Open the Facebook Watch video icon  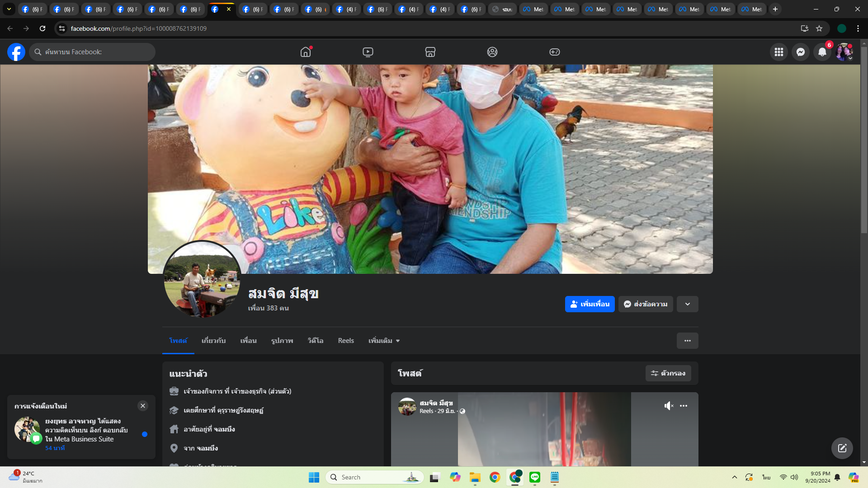368,52
